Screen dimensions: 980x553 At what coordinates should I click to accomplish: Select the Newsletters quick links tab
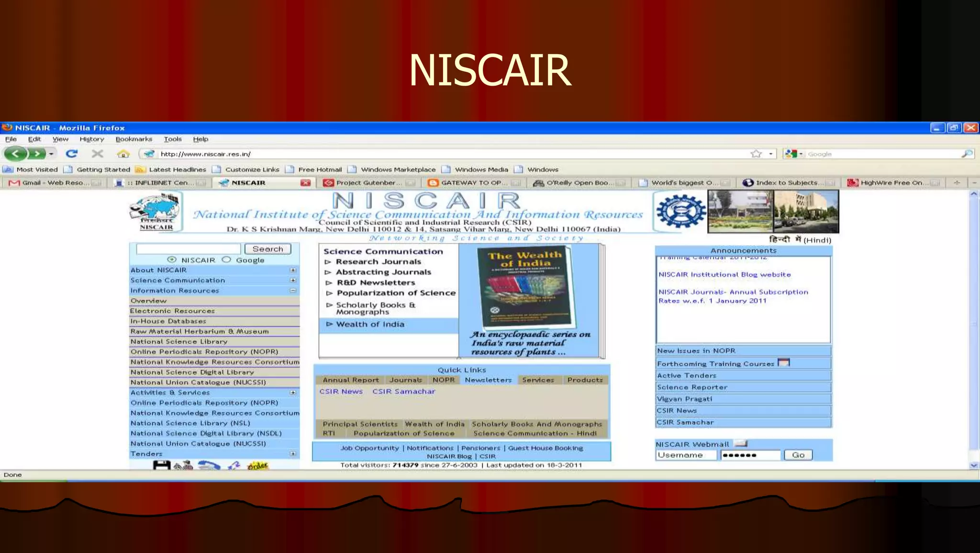(488, 380)
